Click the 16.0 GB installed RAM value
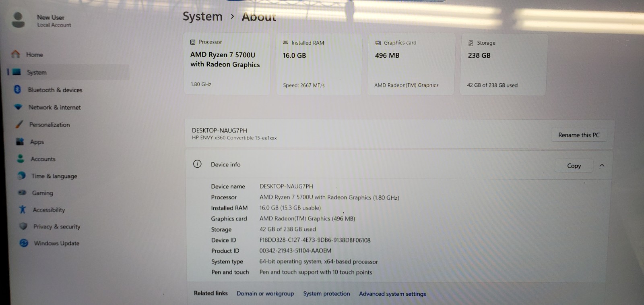 click(x=294, y=56)
